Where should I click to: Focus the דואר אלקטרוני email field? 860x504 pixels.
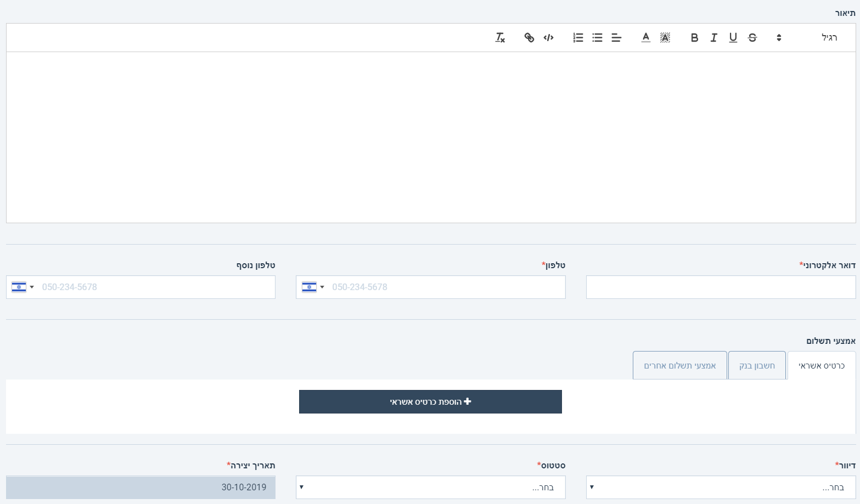coord(721,287)
